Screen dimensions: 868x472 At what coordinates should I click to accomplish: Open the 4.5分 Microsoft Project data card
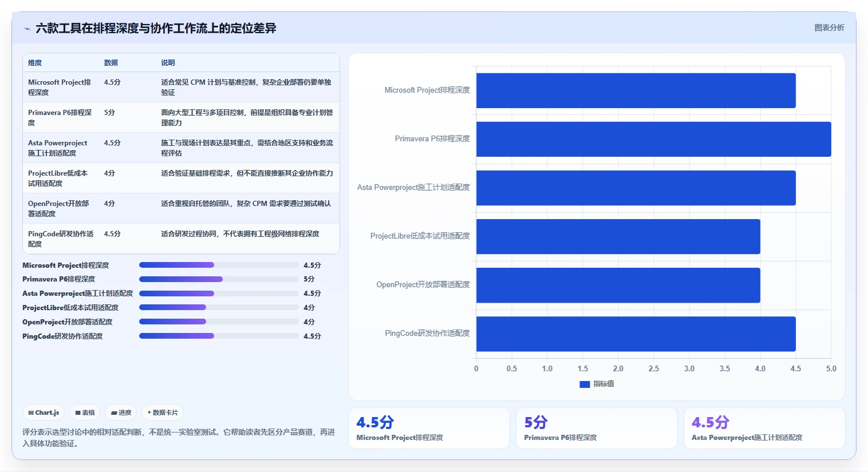[x=429, y=428]
